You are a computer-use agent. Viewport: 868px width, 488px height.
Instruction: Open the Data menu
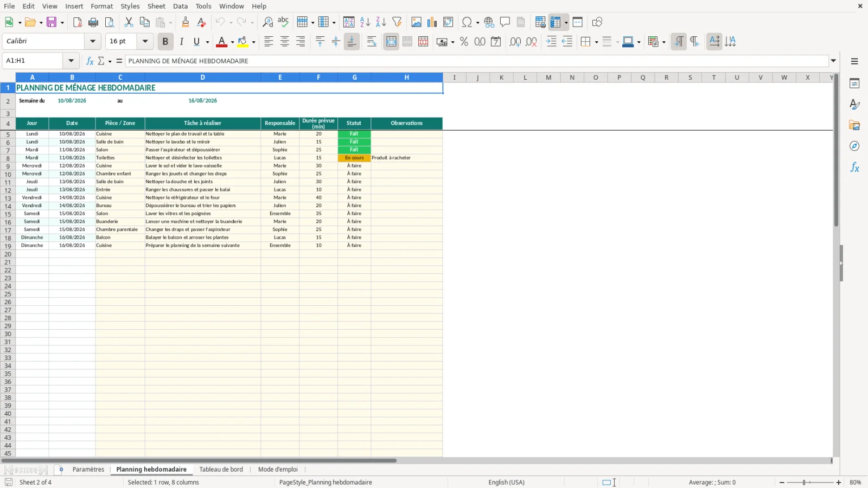click(180, 6)
